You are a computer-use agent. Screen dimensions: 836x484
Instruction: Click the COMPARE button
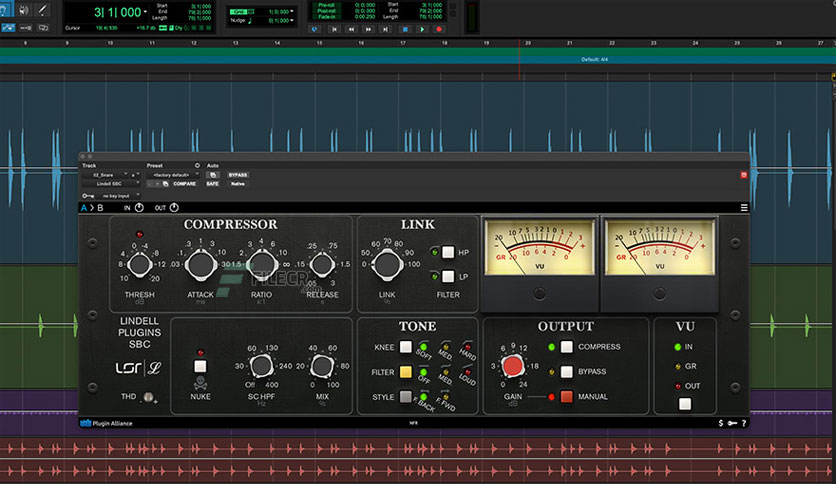tap(184, 184)
